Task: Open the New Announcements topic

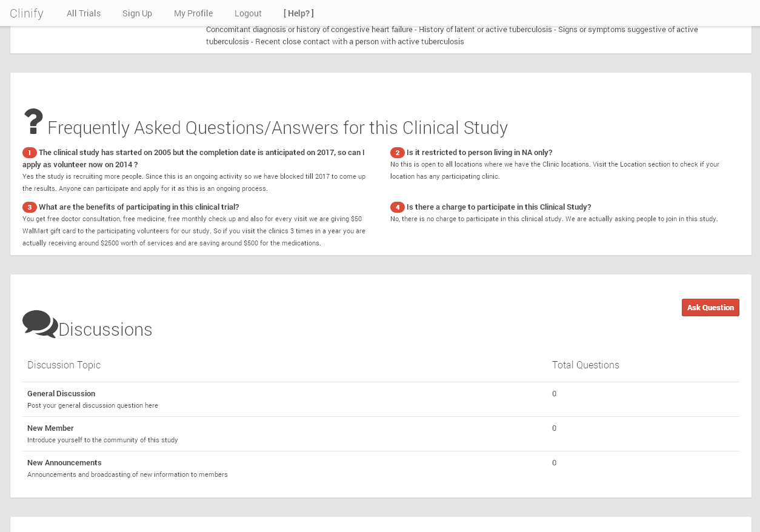Action: [x=64, y=462]
